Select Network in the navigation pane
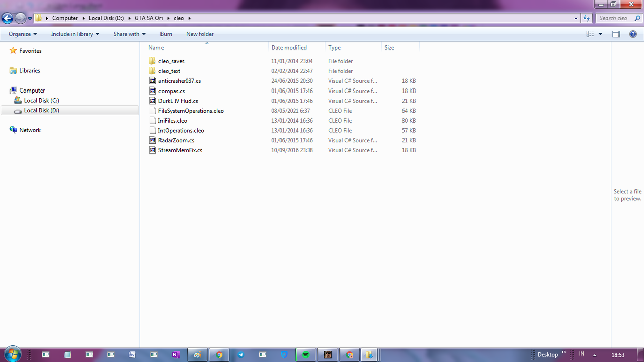 [30, 130]
